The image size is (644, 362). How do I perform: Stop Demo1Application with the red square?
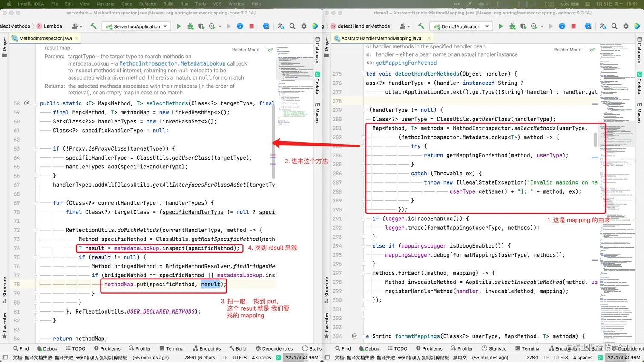[x=574, y=26]
